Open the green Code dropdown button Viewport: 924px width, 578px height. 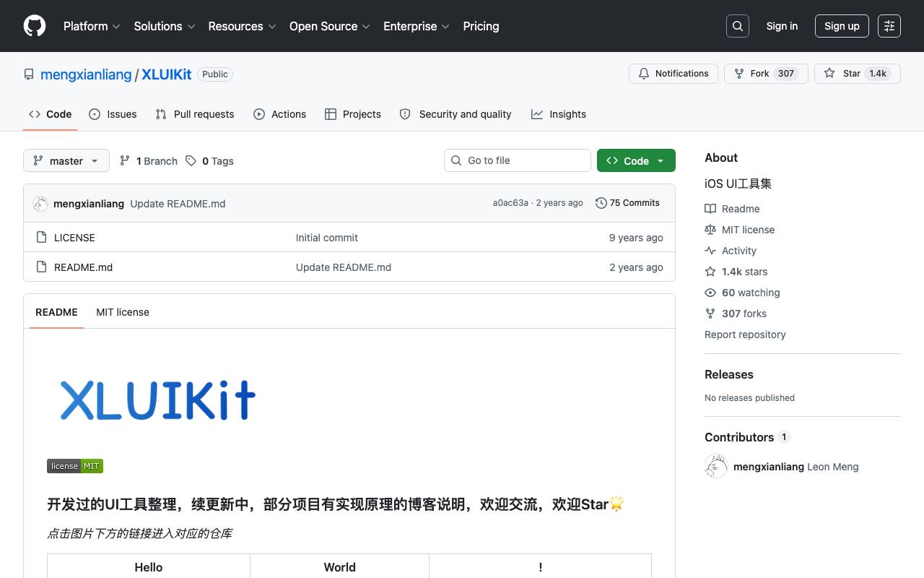click(x=636, y=160)
